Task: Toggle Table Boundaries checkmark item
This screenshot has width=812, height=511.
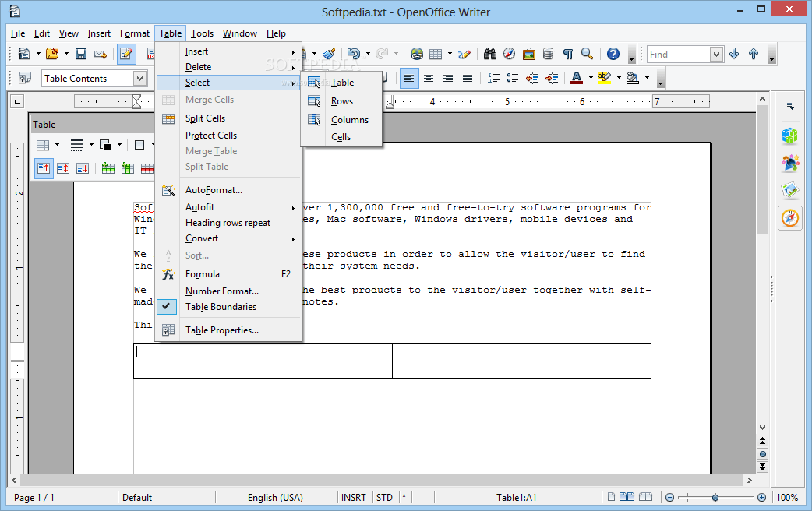Action: (228, 307)
